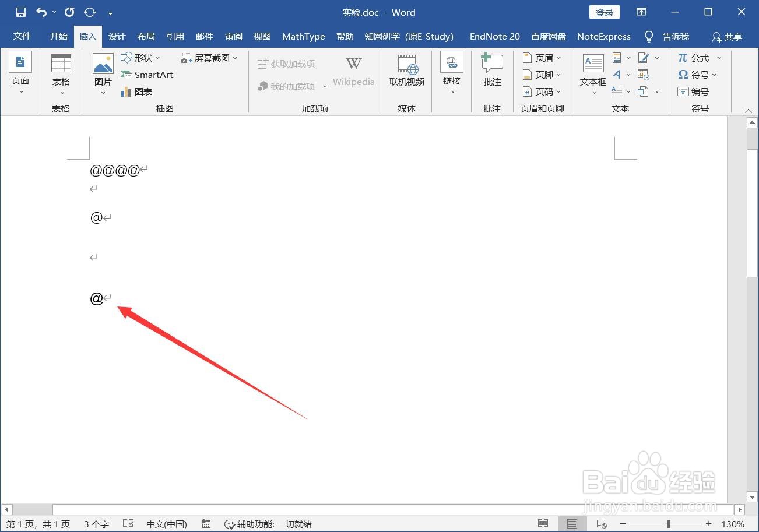The width and height of the screenshot is (759, 532).
Task: Customize the quick access toolbar
Action: 111,13
